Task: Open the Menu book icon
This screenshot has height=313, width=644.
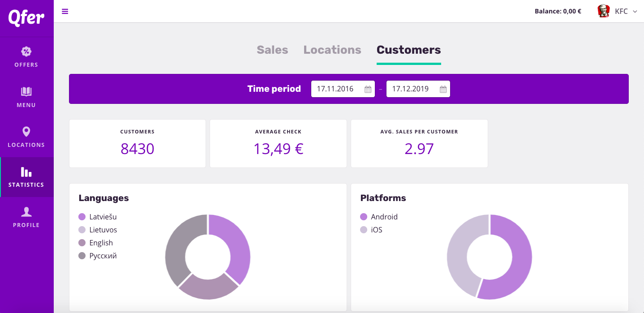Action: point(26,92)
